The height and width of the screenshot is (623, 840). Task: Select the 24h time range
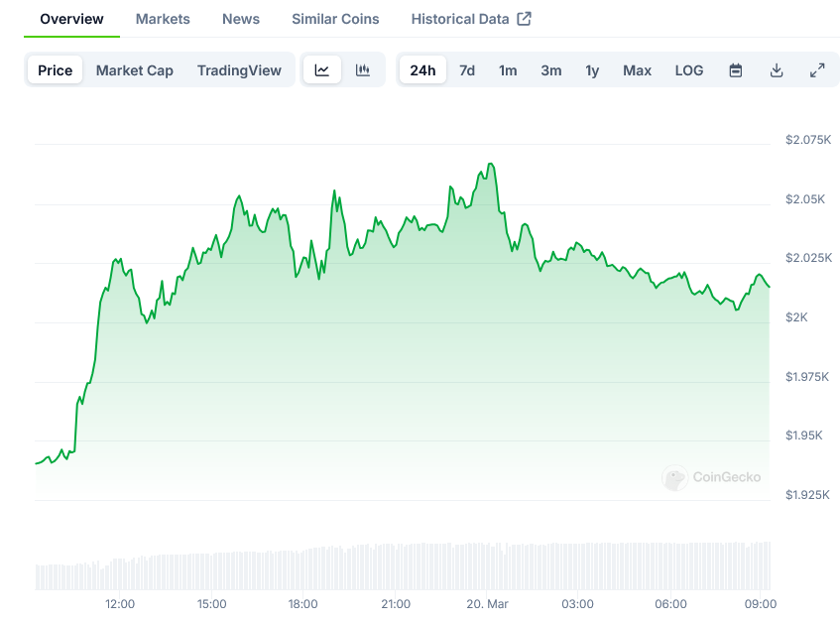422,70
